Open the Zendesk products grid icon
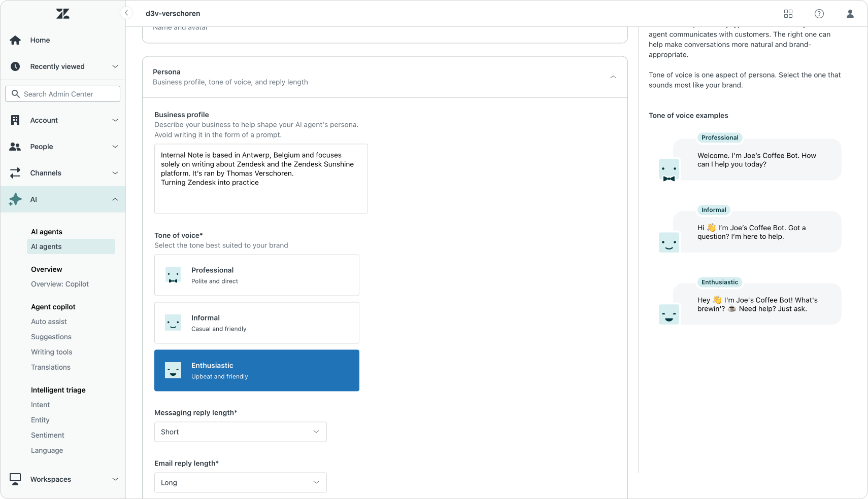Viewport: 868px width, 499px height. tap(788, 14)
